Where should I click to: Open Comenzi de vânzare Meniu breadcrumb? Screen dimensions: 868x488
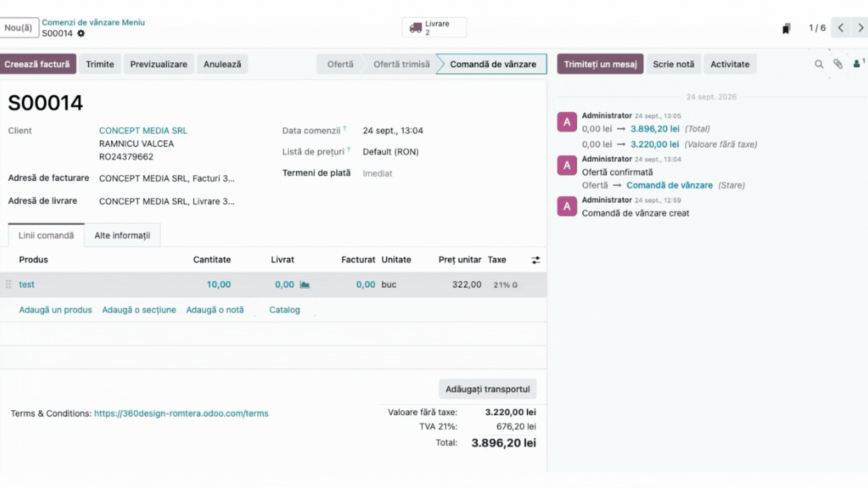click(93, 22)
